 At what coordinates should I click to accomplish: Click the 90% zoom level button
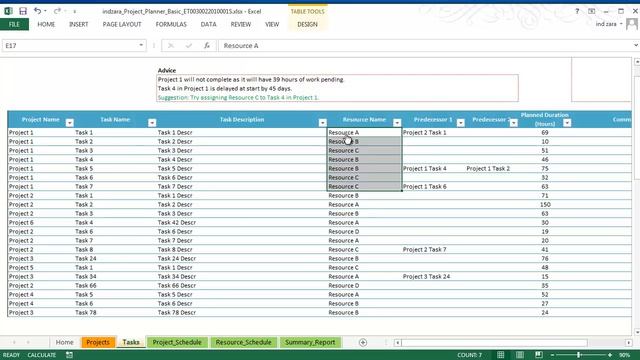coord(624,355)
